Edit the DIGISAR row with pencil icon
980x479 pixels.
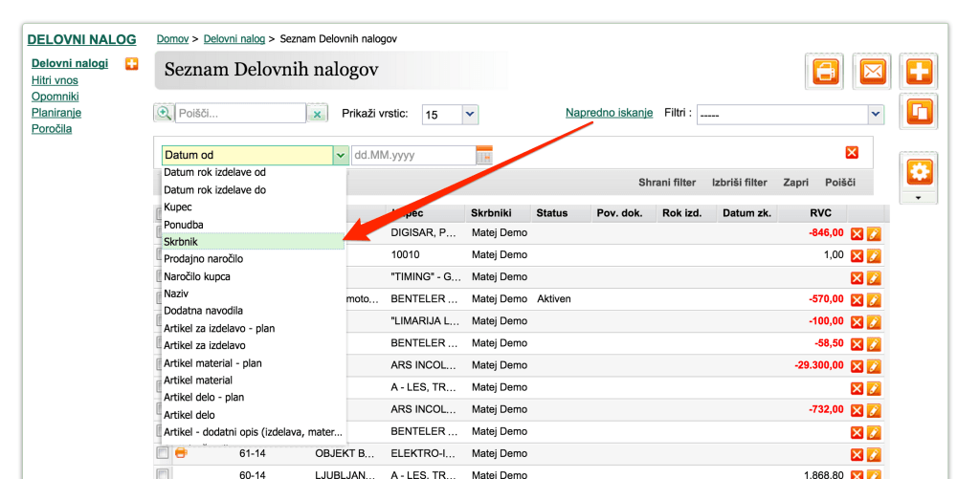click(x=875, y=233)
